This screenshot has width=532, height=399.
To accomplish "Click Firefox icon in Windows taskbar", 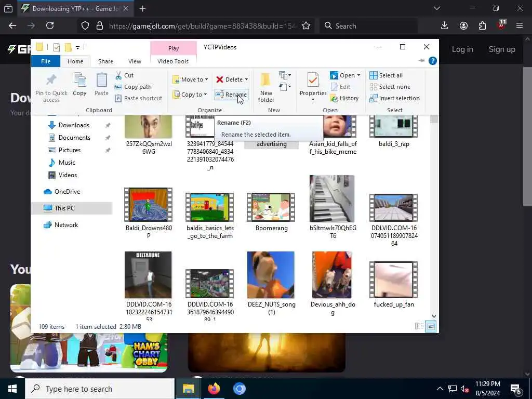I will [x=214, y=389].
